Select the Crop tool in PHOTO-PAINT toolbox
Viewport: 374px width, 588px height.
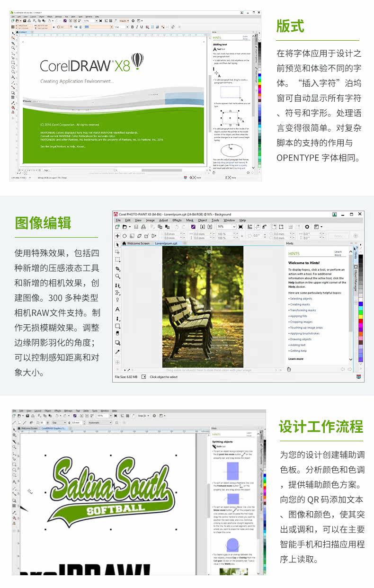(x=117, y=268)
